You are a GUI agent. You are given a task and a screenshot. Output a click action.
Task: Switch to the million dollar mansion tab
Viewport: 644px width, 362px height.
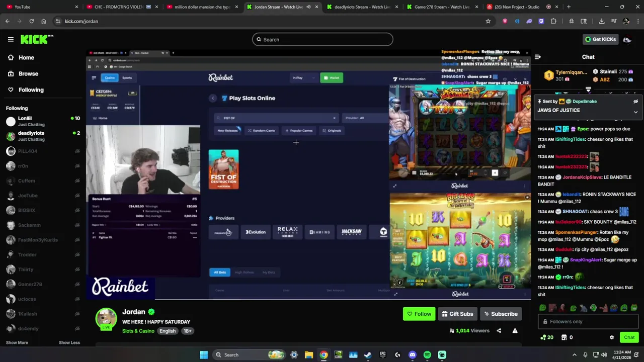tap(201, 7)
